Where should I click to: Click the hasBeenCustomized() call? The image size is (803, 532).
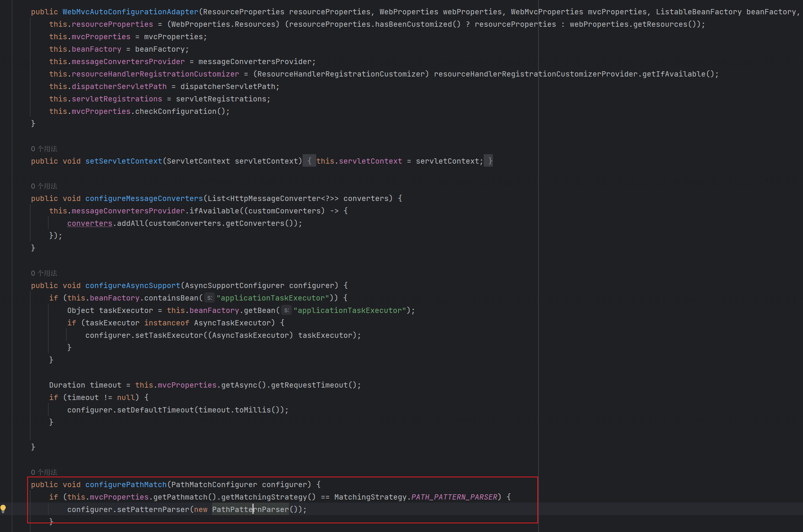(x=418, y=24)
